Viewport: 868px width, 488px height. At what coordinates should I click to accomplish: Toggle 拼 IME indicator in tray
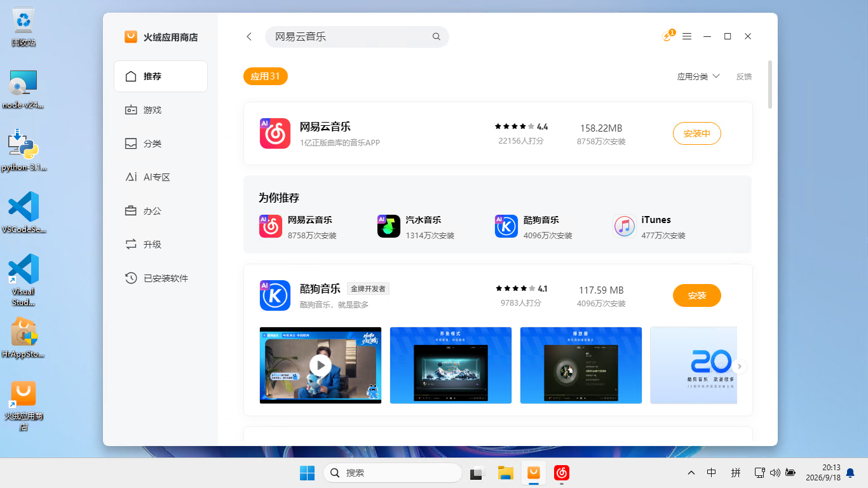pos(736,473)
